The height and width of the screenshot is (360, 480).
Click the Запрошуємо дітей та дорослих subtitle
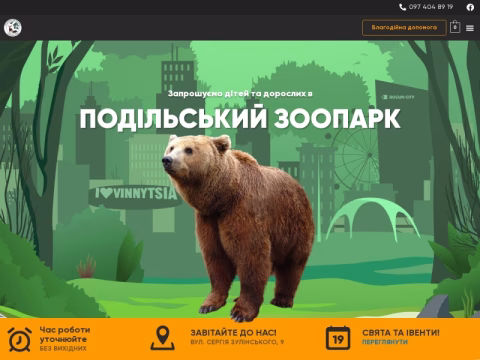[x=240, y=94]
